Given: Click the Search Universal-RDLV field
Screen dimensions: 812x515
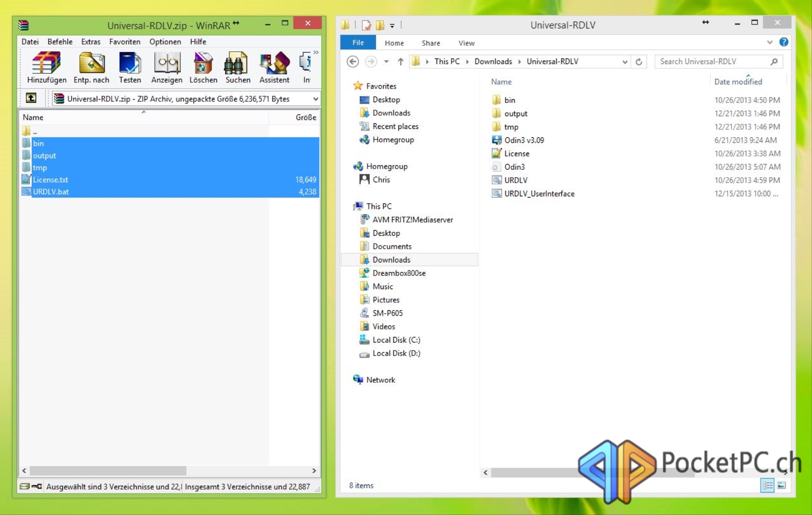Looking at the screenshot, I should (719, 61).
